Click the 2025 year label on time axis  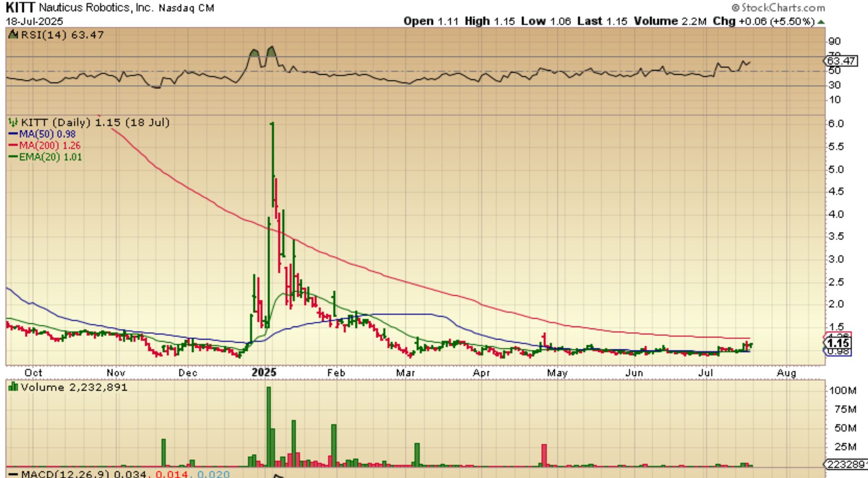[x=264, y=373]
